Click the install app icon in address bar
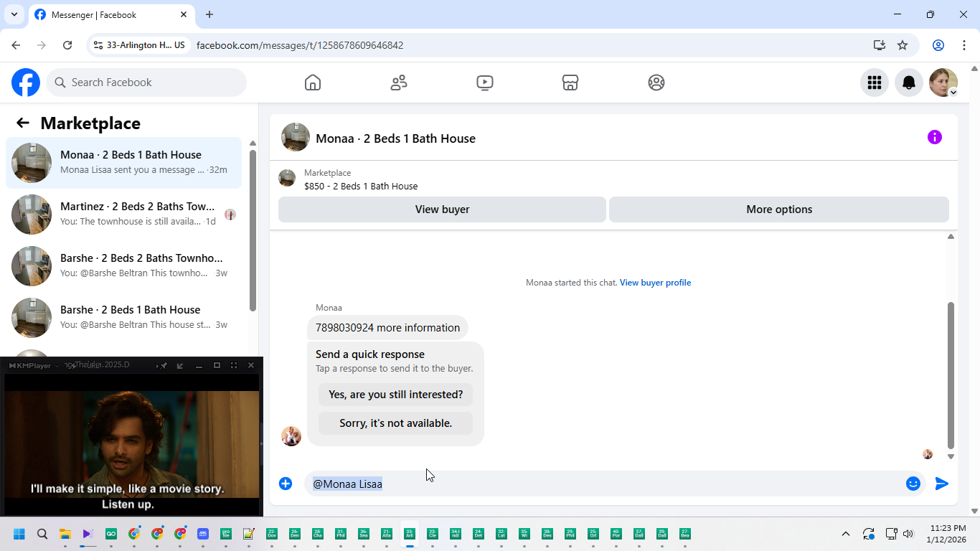This screenshot has height=551, width=980. click(880, 45)
